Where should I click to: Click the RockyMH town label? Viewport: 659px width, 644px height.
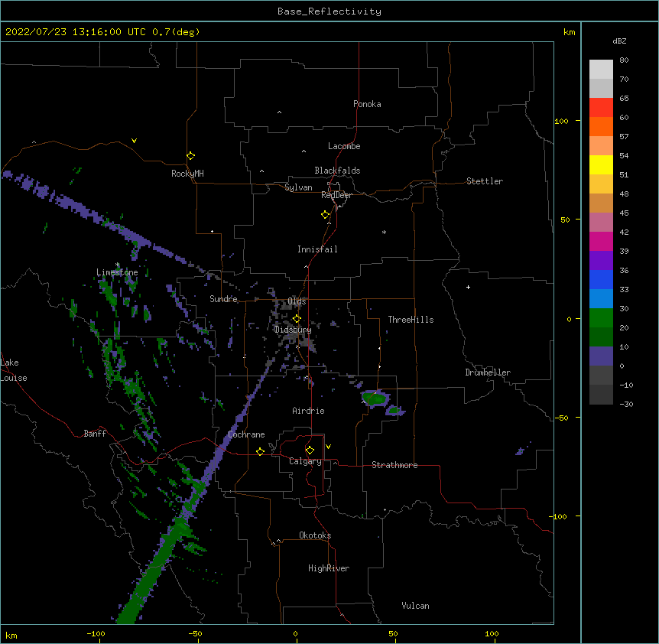pyautogui.click(x=187, y=174)
